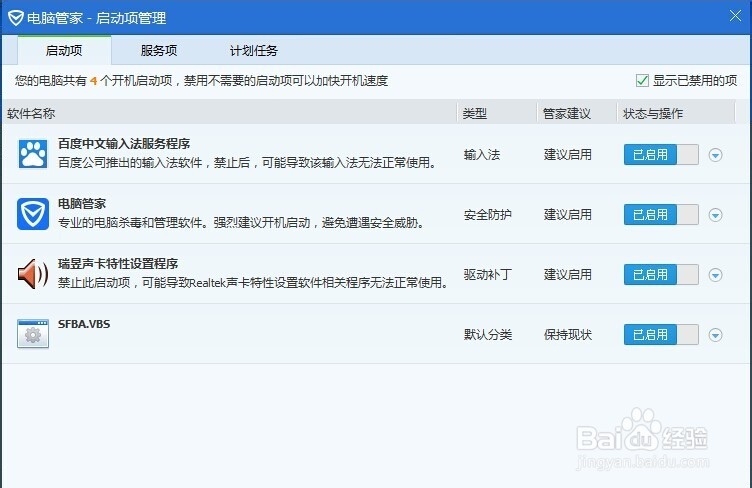This screenshot has height=488, width=752.
Task: Click the 默认分类 type cell
Action: (488, 335)
